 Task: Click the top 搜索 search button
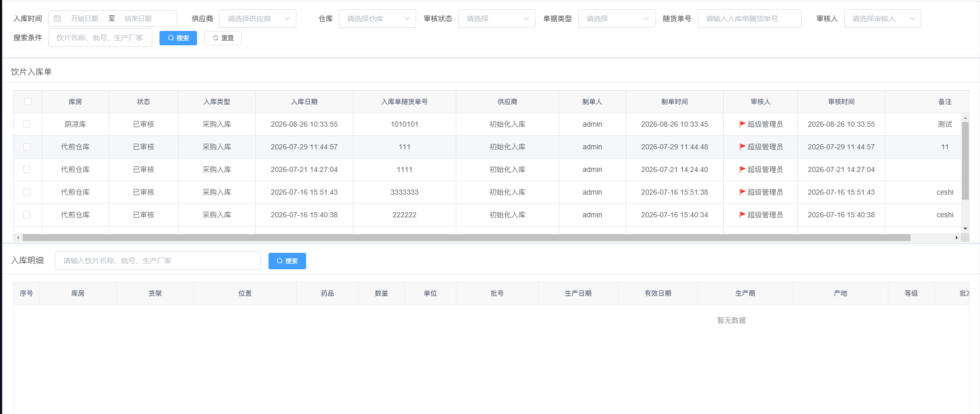178,38
